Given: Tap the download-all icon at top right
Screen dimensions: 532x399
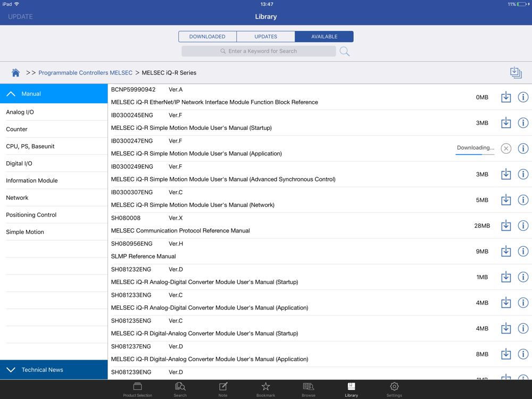Looking at the screenshot, I should tap(516, 73).
